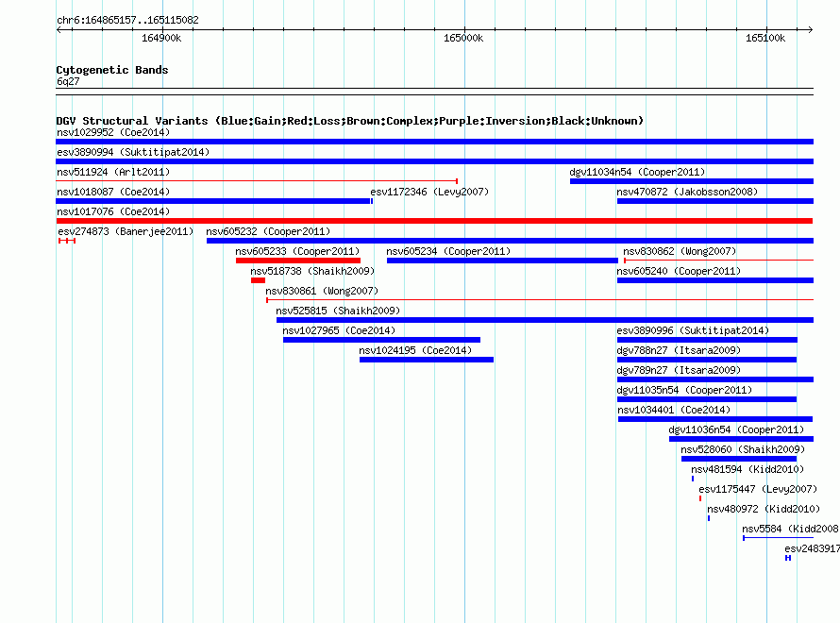Click the Cytogenetic Bands track title
The image size is (840, 623).
(112, 70)
